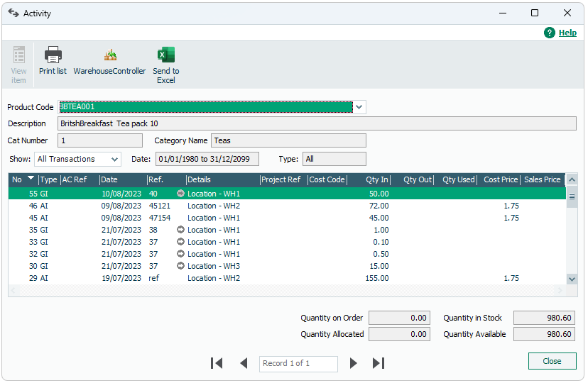
Task: Open the Show transactions dropdown
Action: tap(114, 159)
